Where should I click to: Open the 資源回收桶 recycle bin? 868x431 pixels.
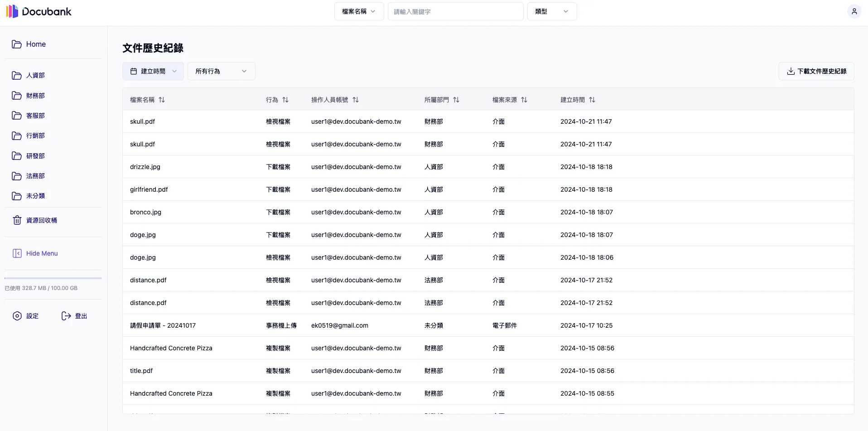(x=41, y=220)
